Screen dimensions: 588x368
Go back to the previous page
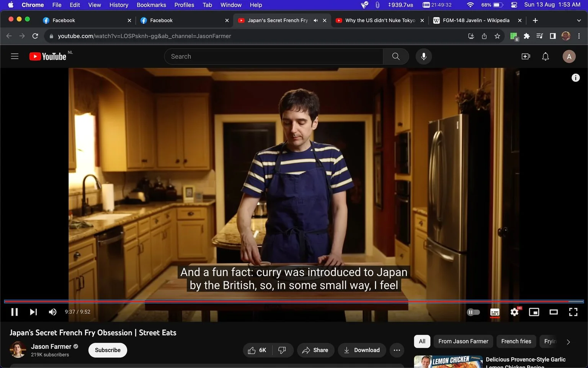(x=9, y=36)
